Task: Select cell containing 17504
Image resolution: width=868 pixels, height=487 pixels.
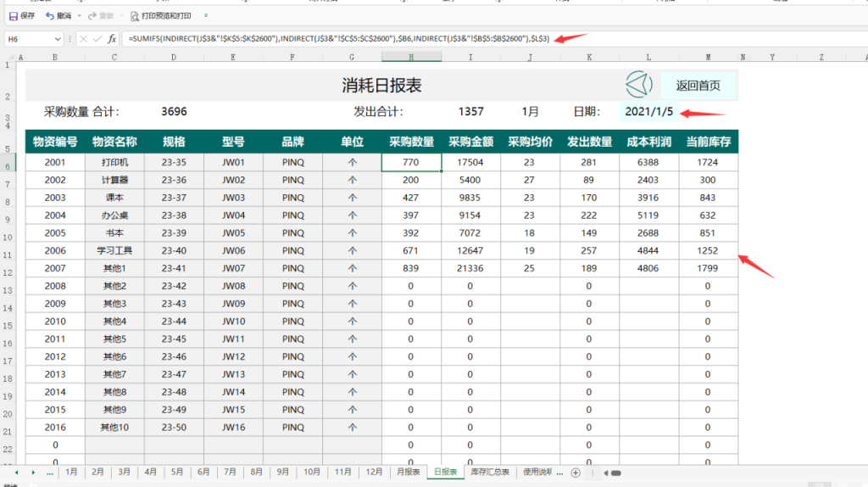Action: (470, 162)
